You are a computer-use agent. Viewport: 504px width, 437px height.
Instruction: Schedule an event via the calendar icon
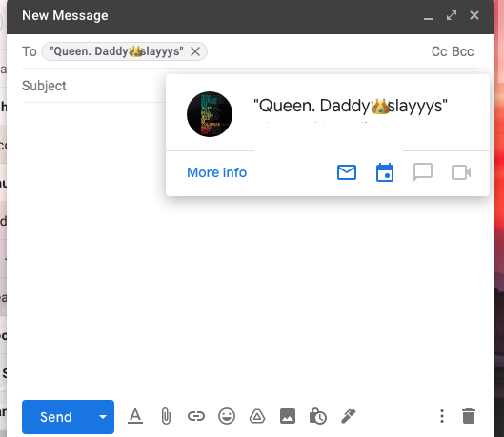[x=385, y=172]
